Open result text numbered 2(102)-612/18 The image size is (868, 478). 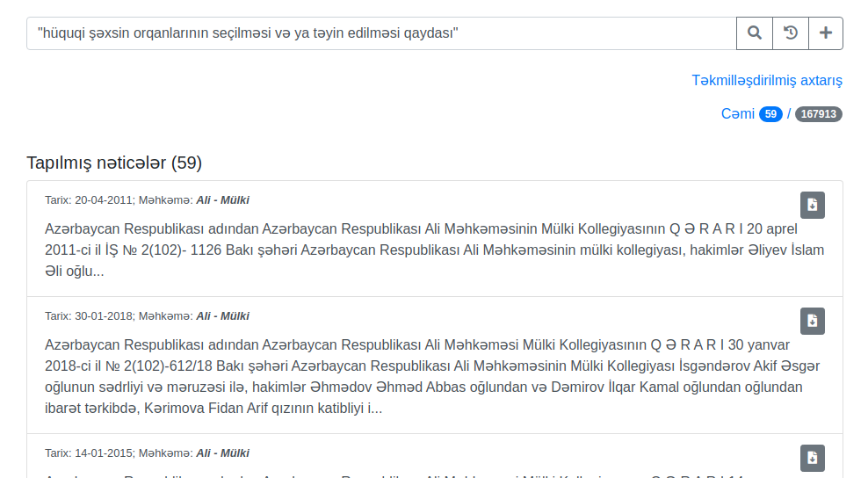pyautogui.click(x=432, y=377)
